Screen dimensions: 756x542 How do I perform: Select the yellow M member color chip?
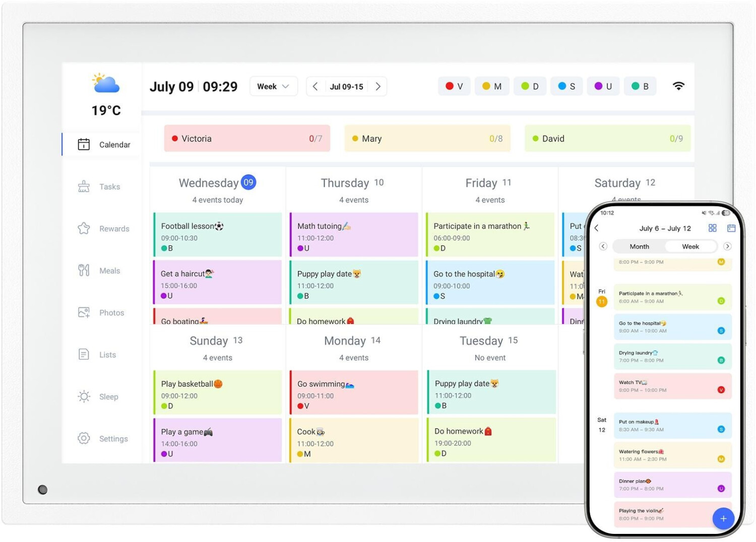(x=492, y=86)
